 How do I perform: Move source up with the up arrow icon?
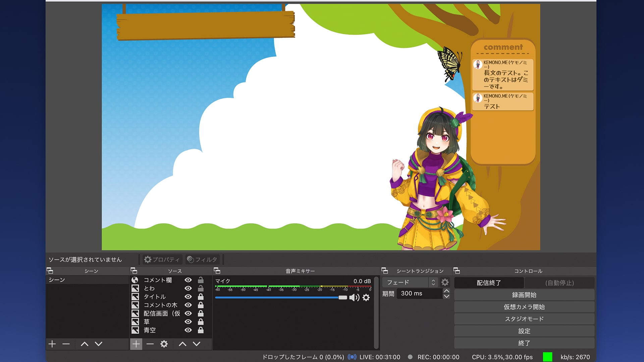tap(182, 344)
